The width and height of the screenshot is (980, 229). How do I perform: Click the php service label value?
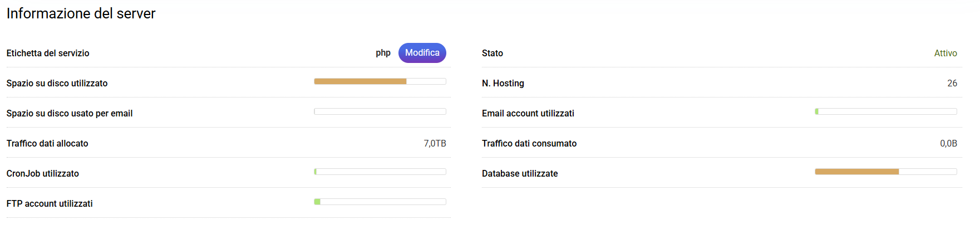click(383, 53)
